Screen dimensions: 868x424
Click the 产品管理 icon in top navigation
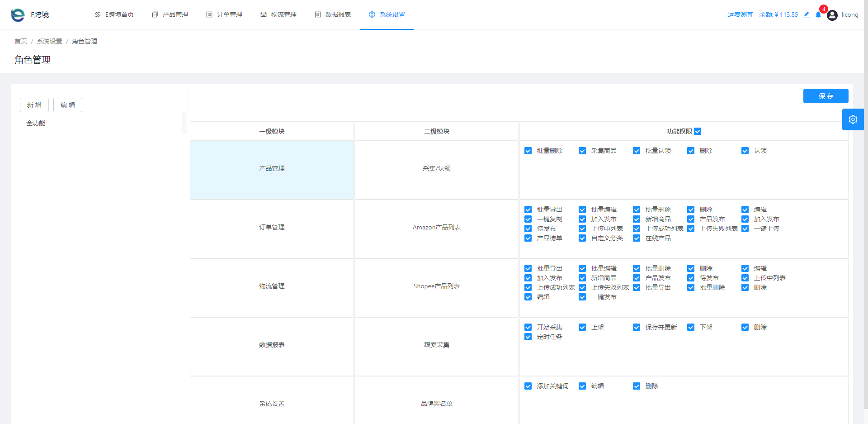point(155,14)
